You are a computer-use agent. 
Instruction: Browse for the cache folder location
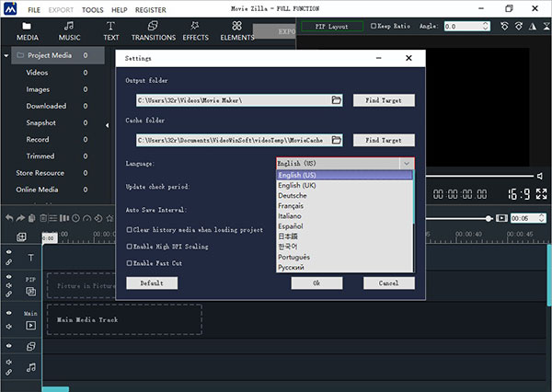(x=336, y=140)
